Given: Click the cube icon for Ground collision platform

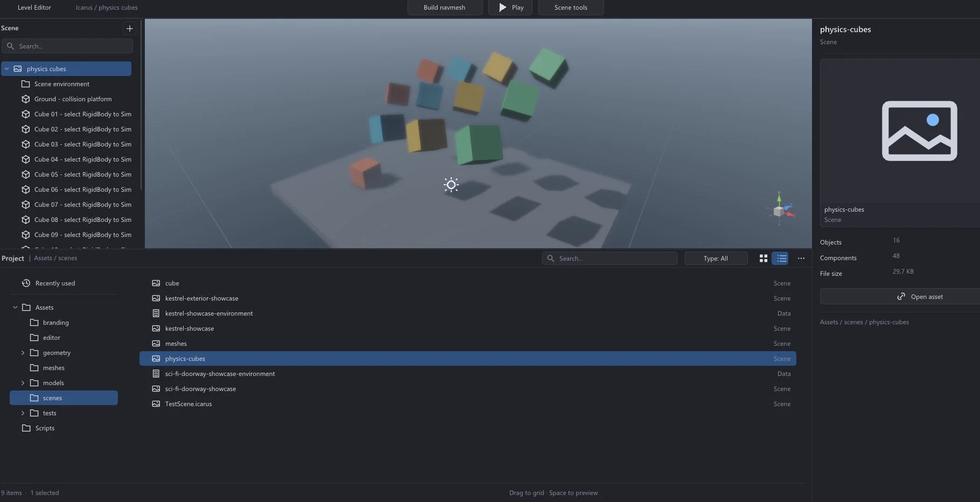Looking at the screenshot, I should coord(25,99).
